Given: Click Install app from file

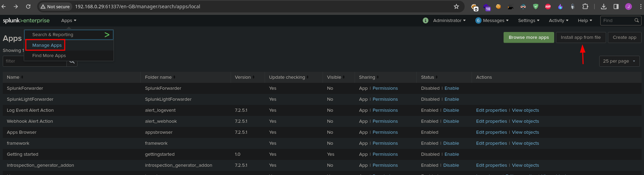Looking at the screenshot, I should [x=581, y=37].
